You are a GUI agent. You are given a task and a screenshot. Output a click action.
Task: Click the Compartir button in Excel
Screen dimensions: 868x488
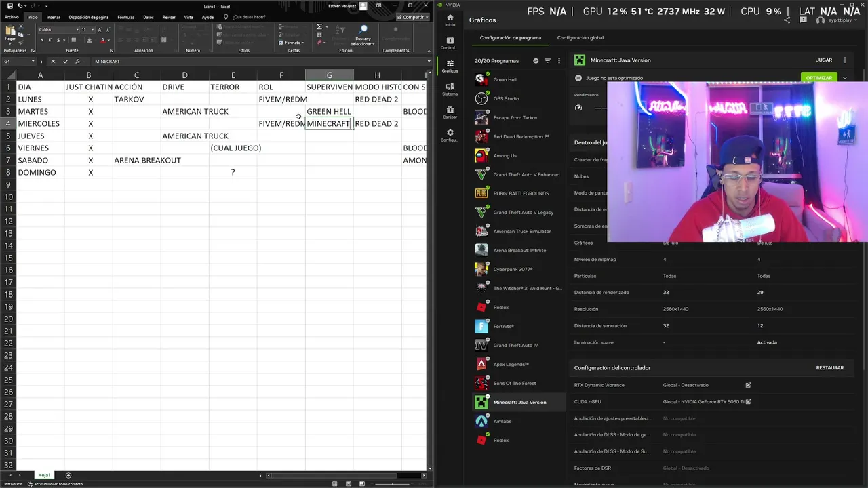point(413,17)
